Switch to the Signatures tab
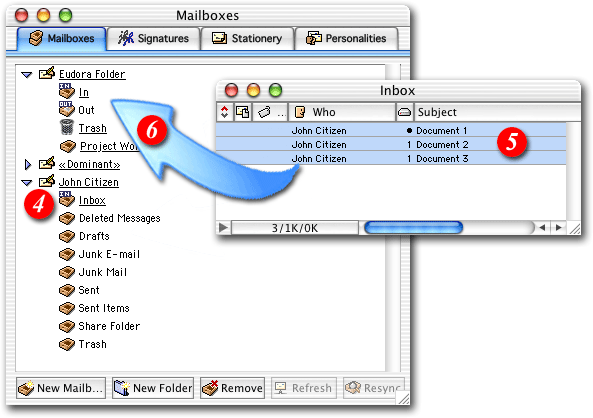 click(153, 38)
